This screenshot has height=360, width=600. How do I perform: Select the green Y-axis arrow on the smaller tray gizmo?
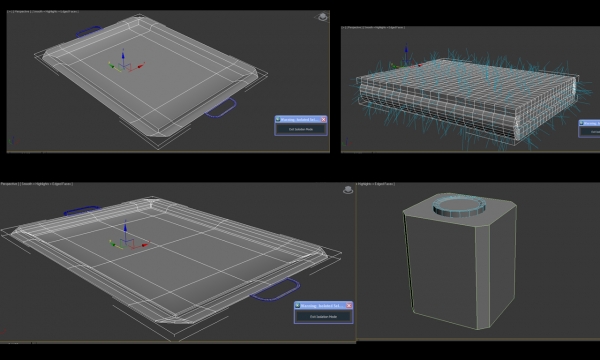(x=112, y=66)
